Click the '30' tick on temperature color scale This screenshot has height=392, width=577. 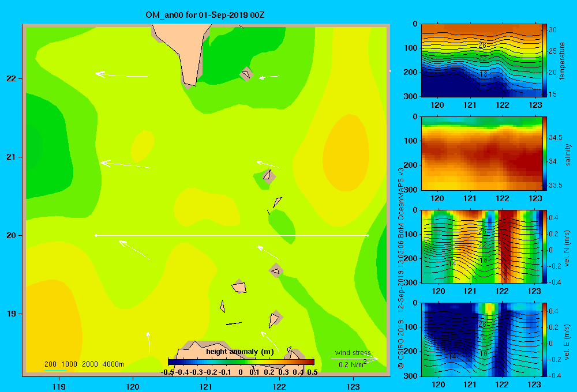(x=553, y=30)
